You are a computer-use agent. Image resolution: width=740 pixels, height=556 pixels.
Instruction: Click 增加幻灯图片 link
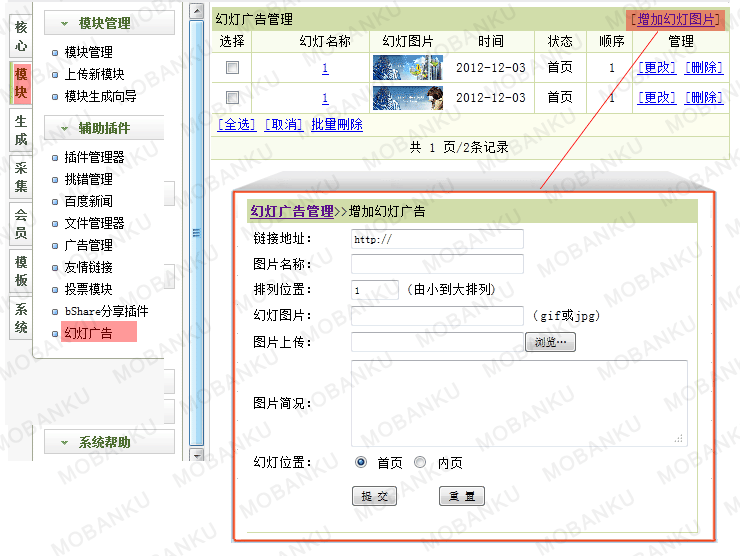pyautogui.click(x=675, y=20)
